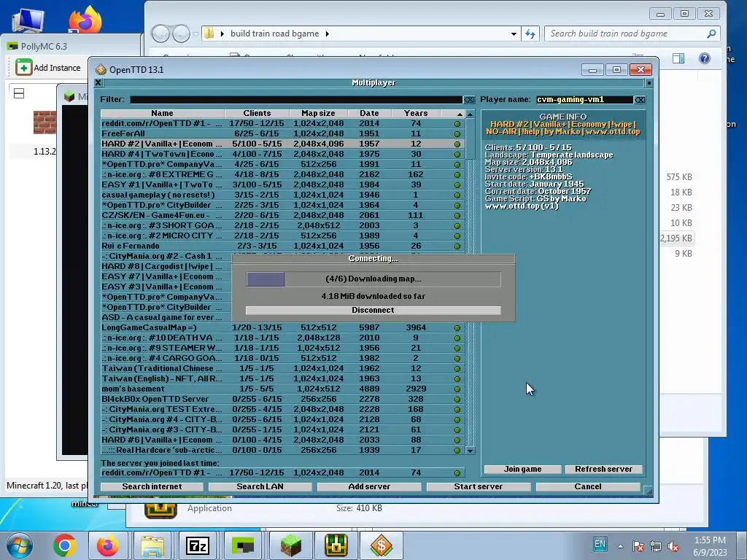
Task: Click Start server button
Action: (479, 486)
